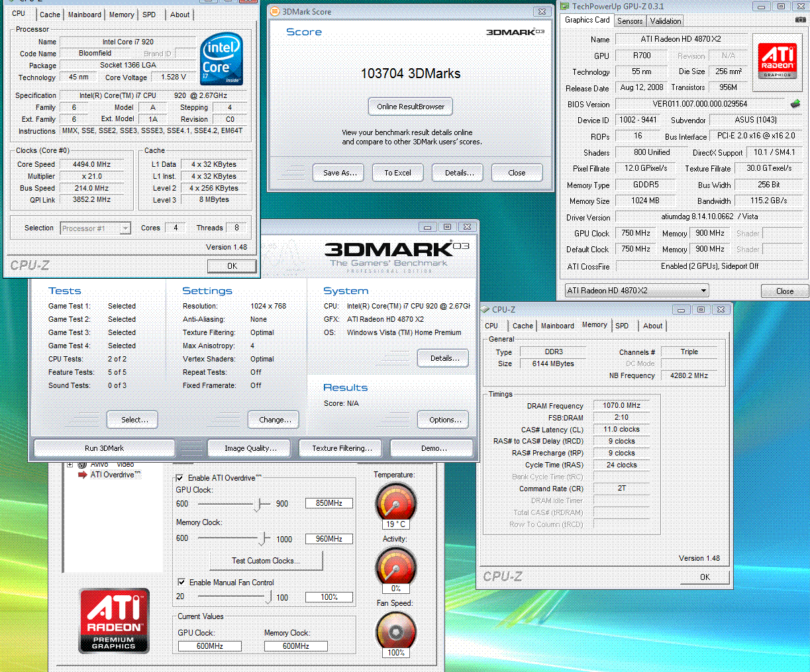810x672 pixels.
Task: Open the Memory tab in the CPU-Z processor window
Action: (121, 15)
